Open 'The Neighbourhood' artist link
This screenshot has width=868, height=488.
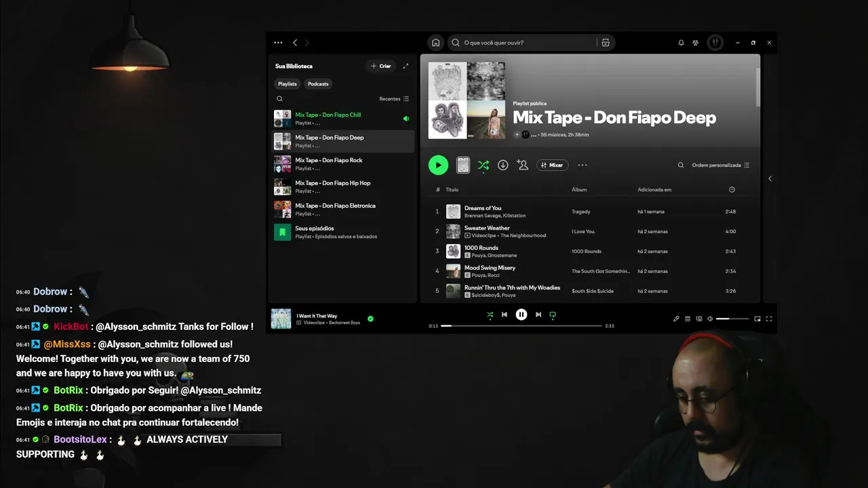[x=523, y=236]
